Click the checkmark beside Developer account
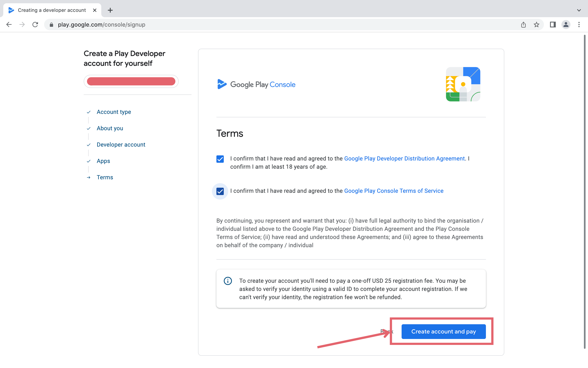This screenshot has height=368, width=588. pyautogui.click(x=89, y=145)
